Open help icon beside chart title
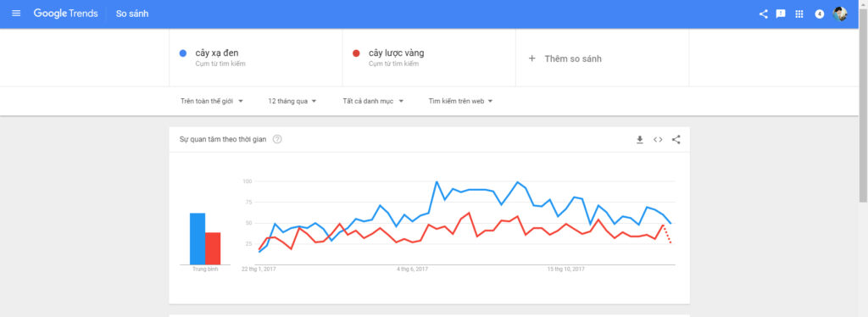 (x=277, y=139)
